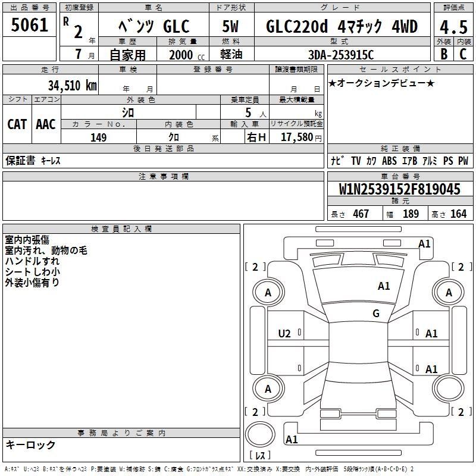Click 保証書 in later-shipped parts
The image size is (476, 476).
20,160
